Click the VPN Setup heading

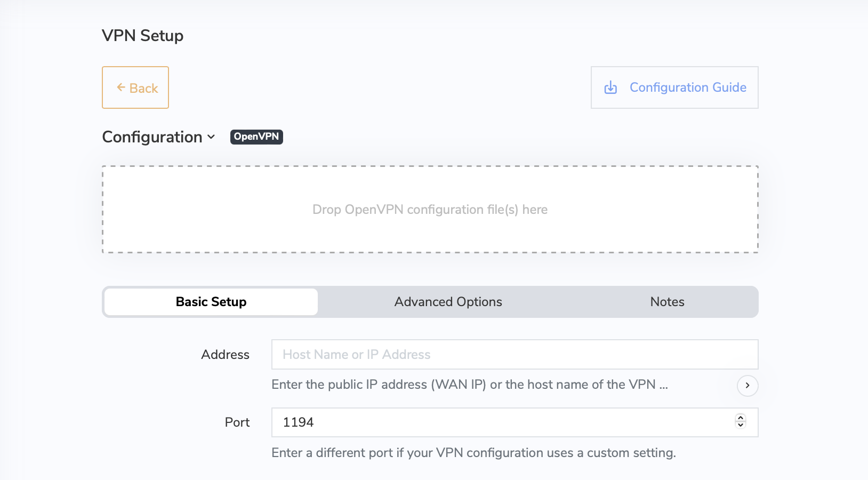[142, 35]
